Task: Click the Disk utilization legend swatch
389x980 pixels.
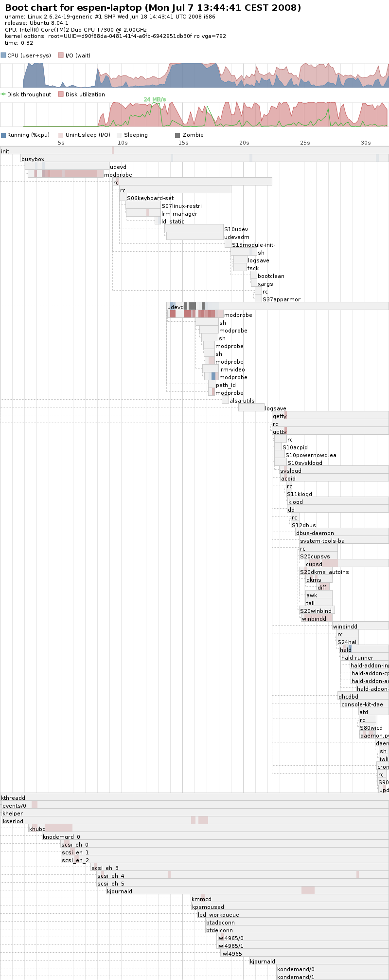Action: pyautogui.click(x=61, y=94)
